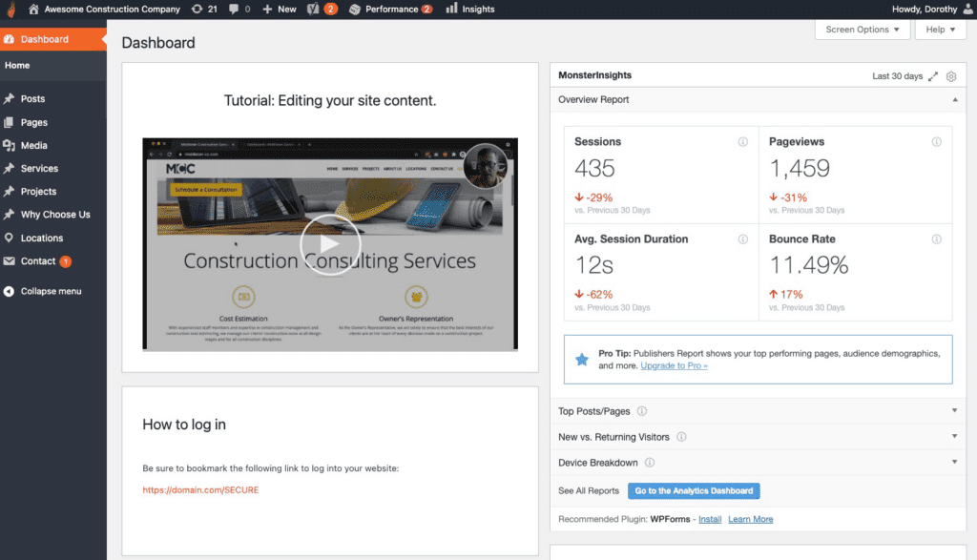Click the Go to the Analytics Dashboard button
The image size is (977, 560).
click(x=694, y=490)
